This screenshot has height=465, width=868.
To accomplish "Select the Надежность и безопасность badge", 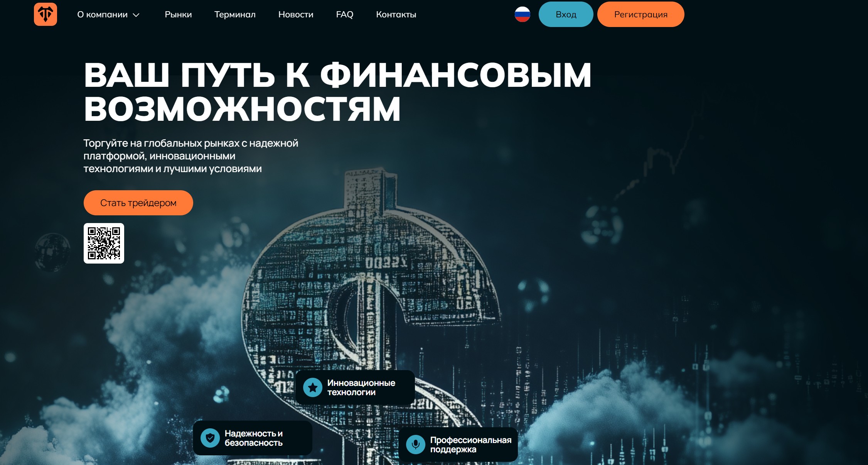I will click(253, 438).
